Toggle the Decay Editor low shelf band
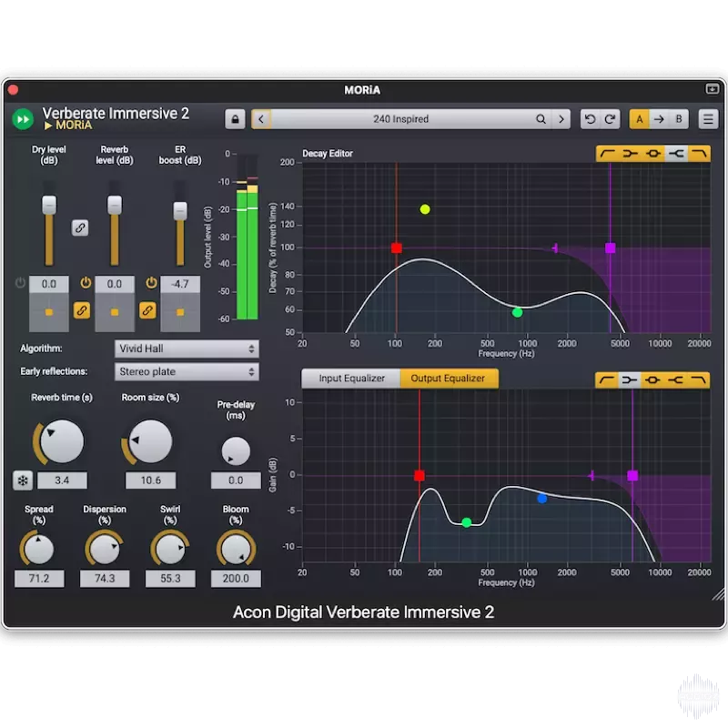The image size is (728, 728). click(630, 153)
